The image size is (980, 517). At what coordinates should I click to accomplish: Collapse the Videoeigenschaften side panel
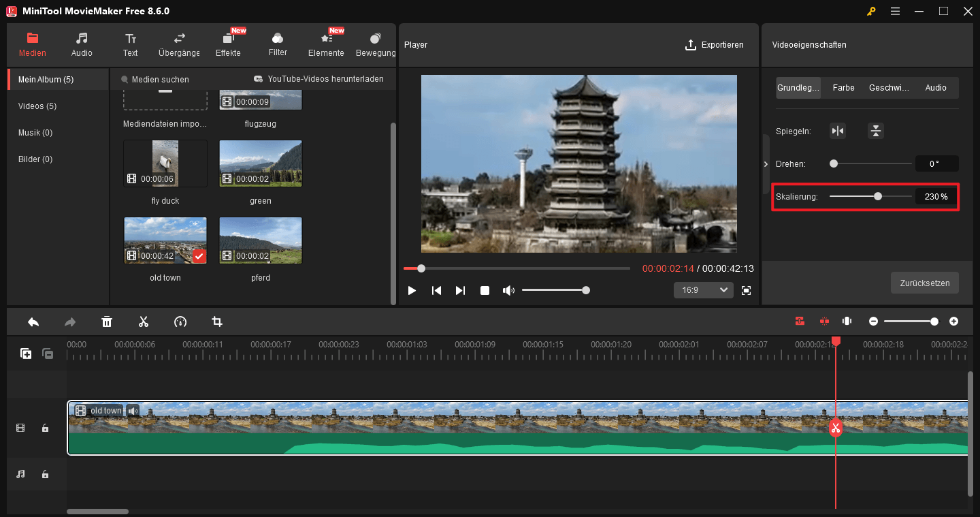(766, 163)
